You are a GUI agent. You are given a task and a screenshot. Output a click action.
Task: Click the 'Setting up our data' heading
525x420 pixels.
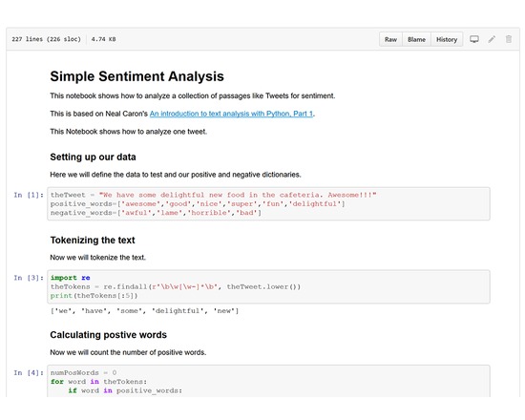click(x=93, y=157)
